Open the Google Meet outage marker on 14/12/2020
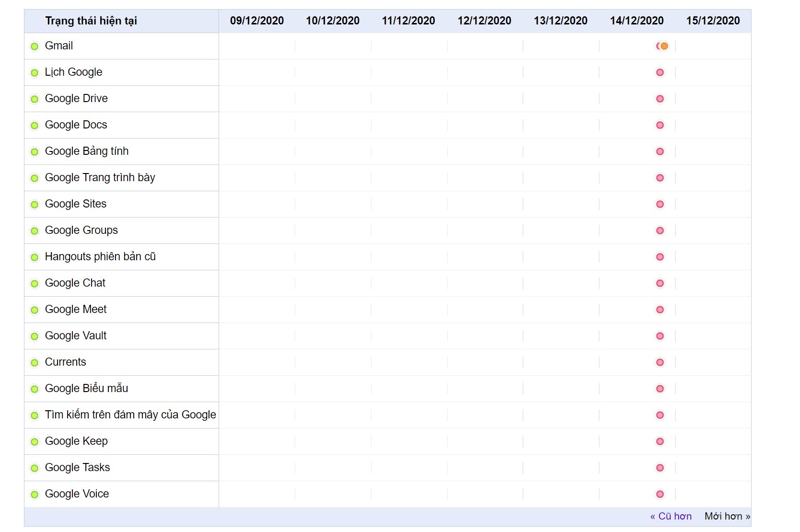The height and width of the screenshot is (532, 800). [660, 310]
